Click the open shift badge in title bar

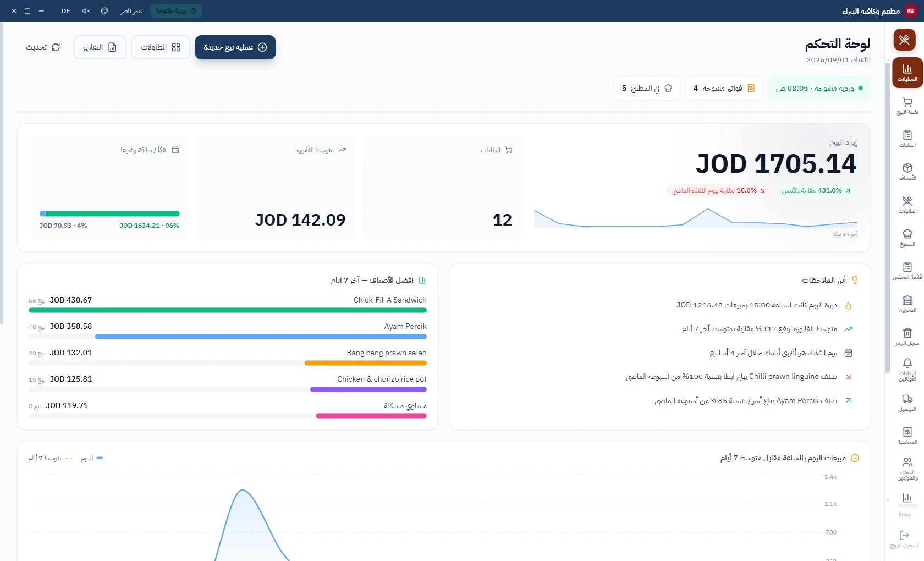tap(176, 11)
